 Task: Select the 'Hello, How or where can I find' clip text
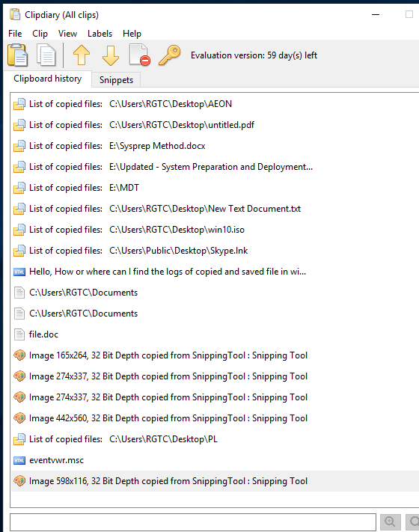point(168,272)
